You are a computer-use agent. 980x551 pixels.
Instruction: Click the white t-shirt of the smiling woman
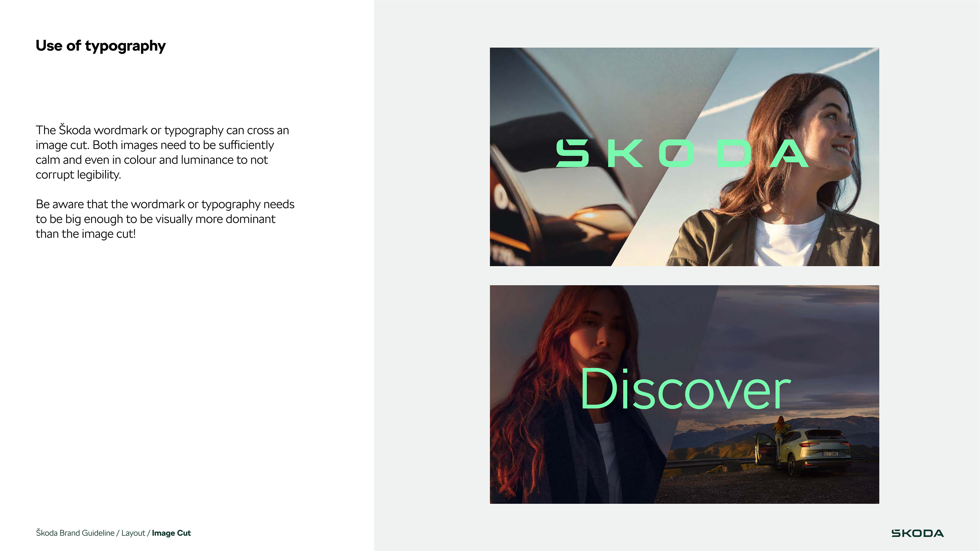[788, 240]
